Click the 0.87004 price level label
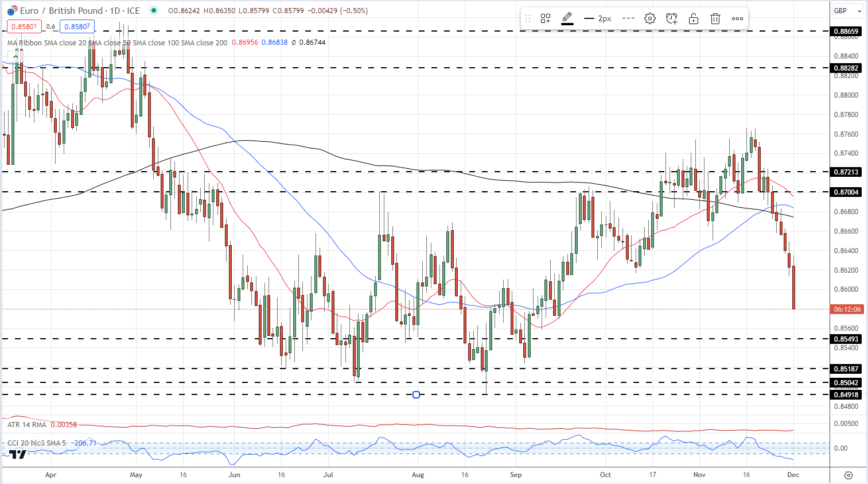This screenshot has height=484, width=868. click(x=846, y=192)
